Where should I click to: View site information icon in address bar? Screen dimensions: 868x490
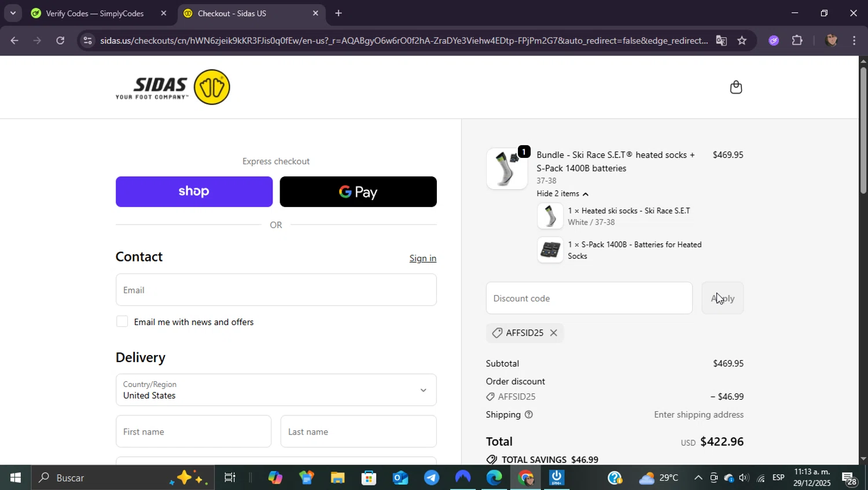click(x=87, y=40)
